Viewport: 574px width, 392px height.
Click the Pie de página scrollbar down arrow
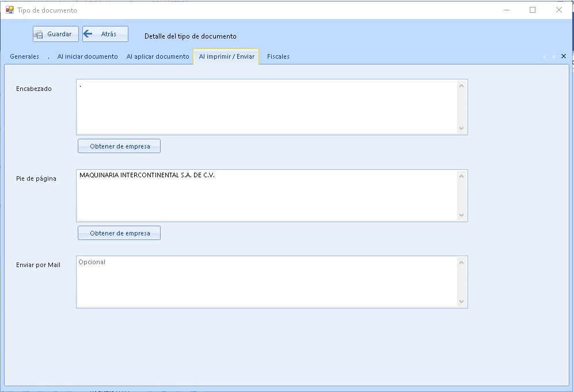click(461, 215)
